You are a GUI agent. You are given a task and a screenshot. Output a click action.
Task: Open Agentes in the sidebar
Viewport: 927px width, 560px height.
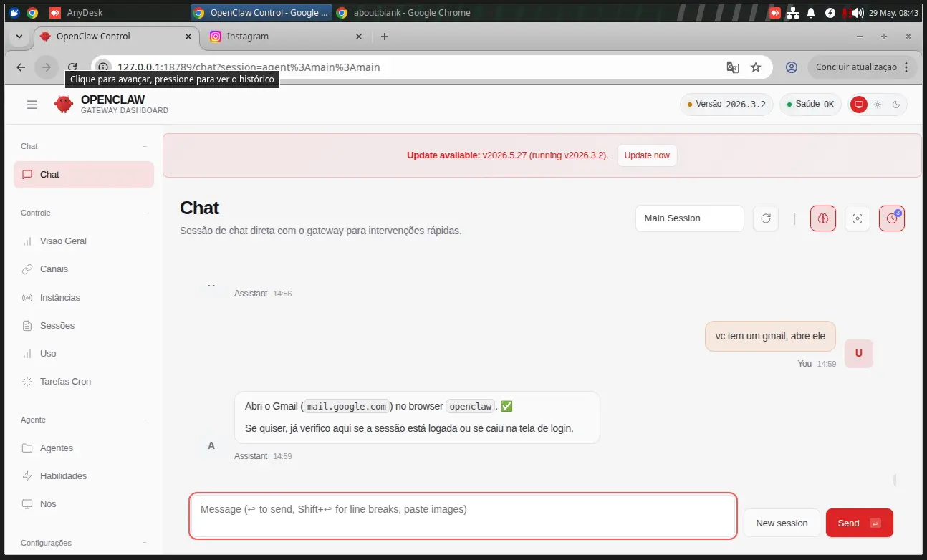pyautogui.click(x=84, y=448)
